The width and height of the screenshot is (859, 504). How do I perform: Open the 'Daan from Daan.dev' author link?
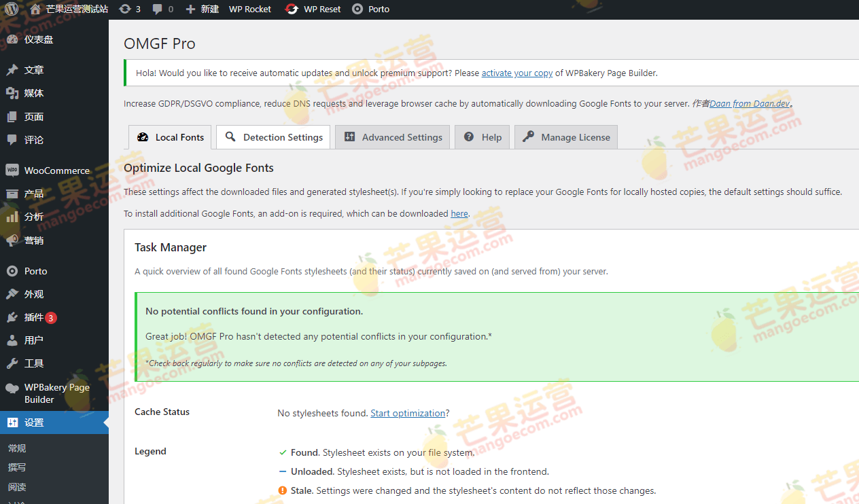(x=750, y=104)
